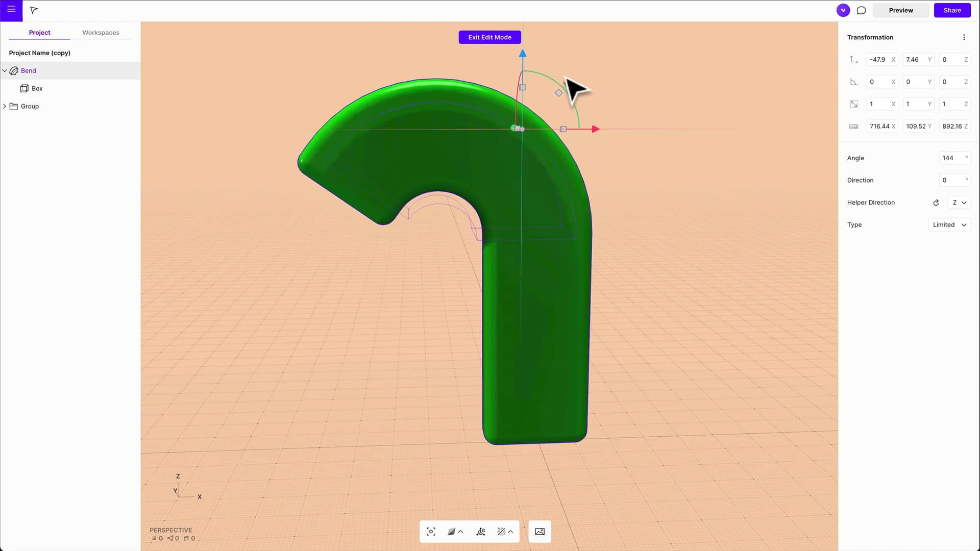
Task: Click the Share button
Action: pos(952,10)
